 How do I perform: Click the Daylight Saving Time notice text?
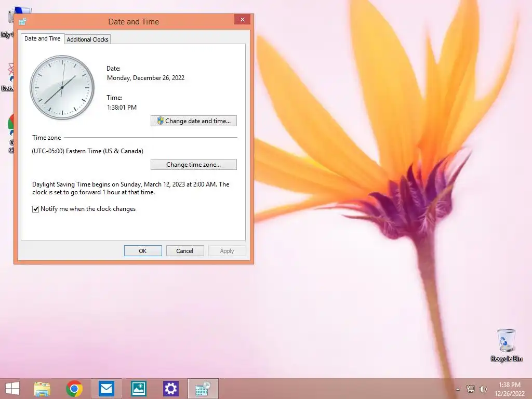[x=130, y=188]
